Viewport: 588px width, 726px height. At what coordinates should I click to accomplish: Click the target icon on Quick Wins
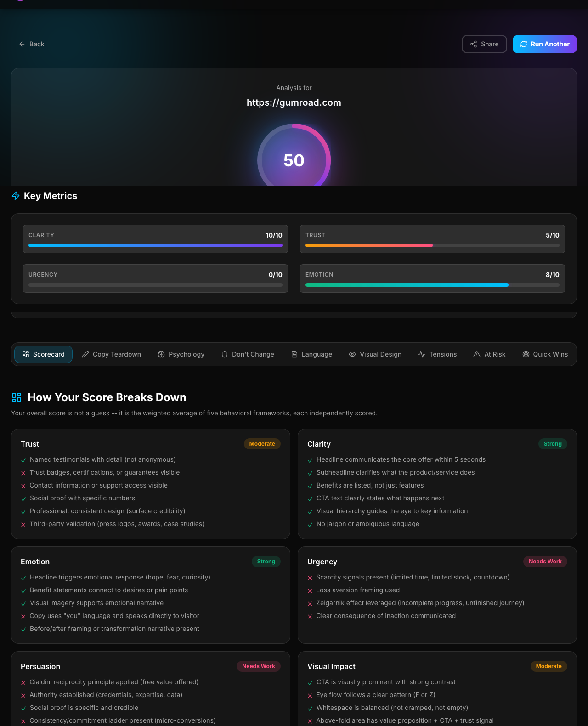[526, 354]
